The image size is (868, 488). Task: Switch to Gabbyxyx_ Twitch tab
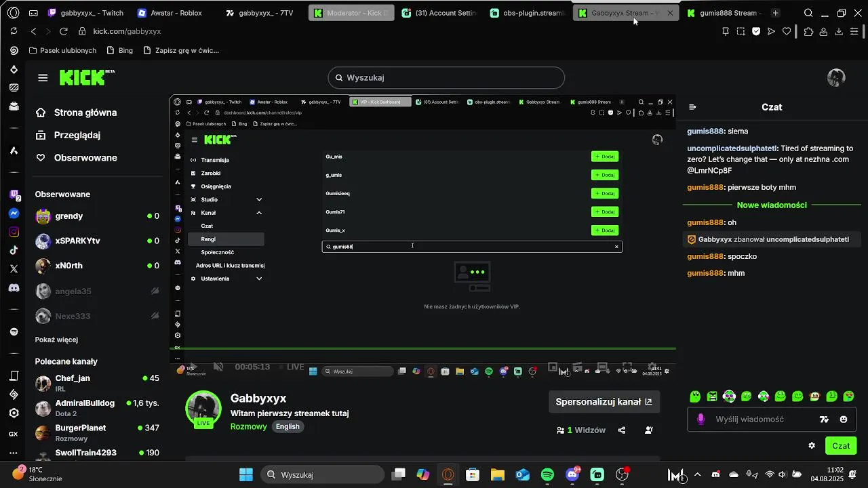coord(85,13)
